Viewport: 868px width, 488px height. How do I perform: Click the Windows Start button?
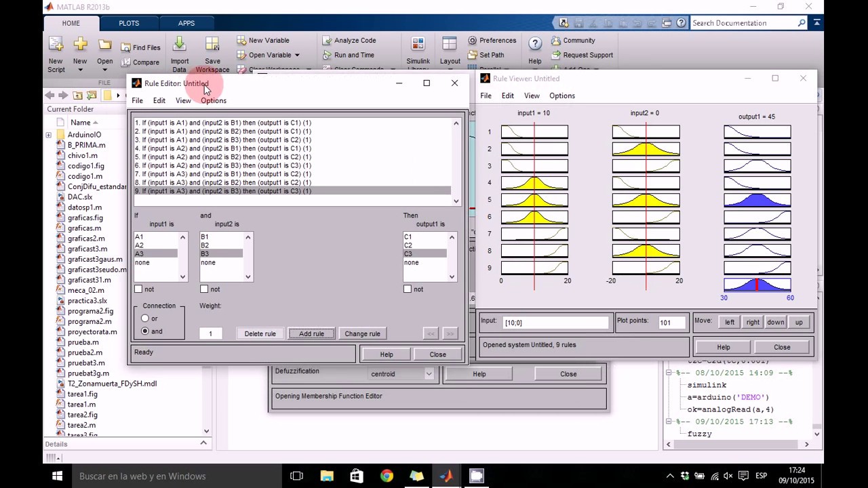pyautogui.click(x=57, y=476)
